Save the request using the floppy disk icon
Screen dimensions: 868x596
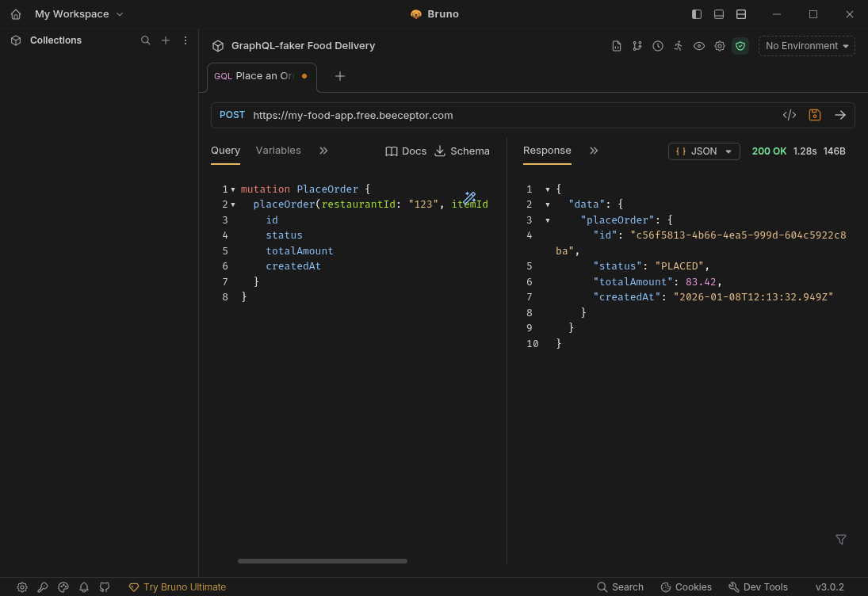tap(814, 115)
